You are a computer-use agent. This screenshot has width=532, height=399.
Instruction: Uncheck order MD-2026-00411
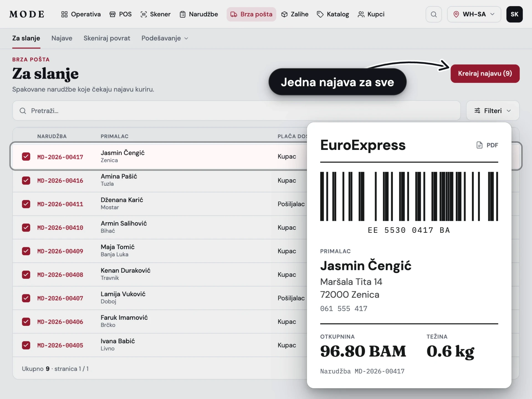click(x=26, y=204)
